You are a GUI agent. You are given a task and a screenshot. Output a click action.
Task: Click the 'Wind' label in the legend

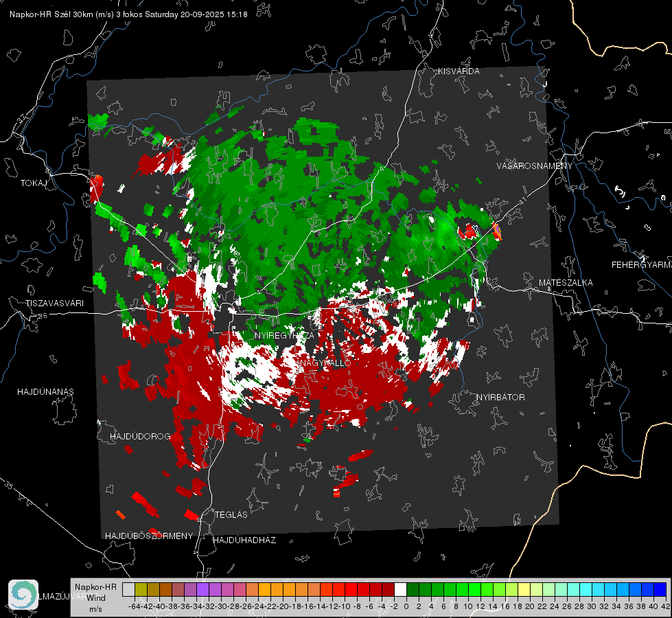click(x=96, y=597)
